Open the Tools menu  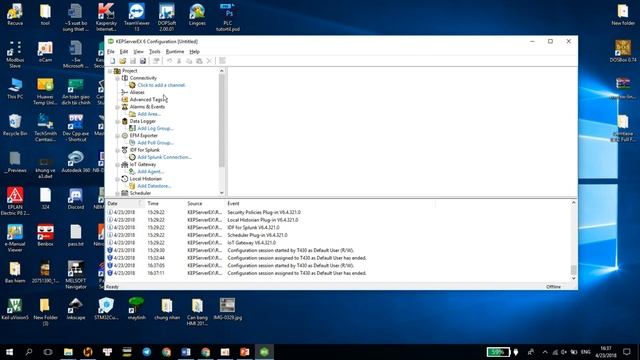click(155, 51)
